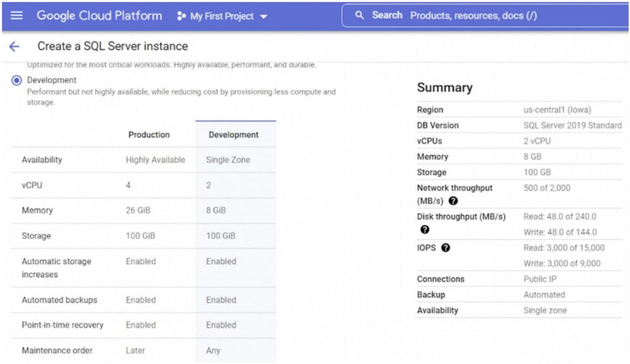Click Development option label text
This screenshot has height=364, width=630.
[51, 80]
